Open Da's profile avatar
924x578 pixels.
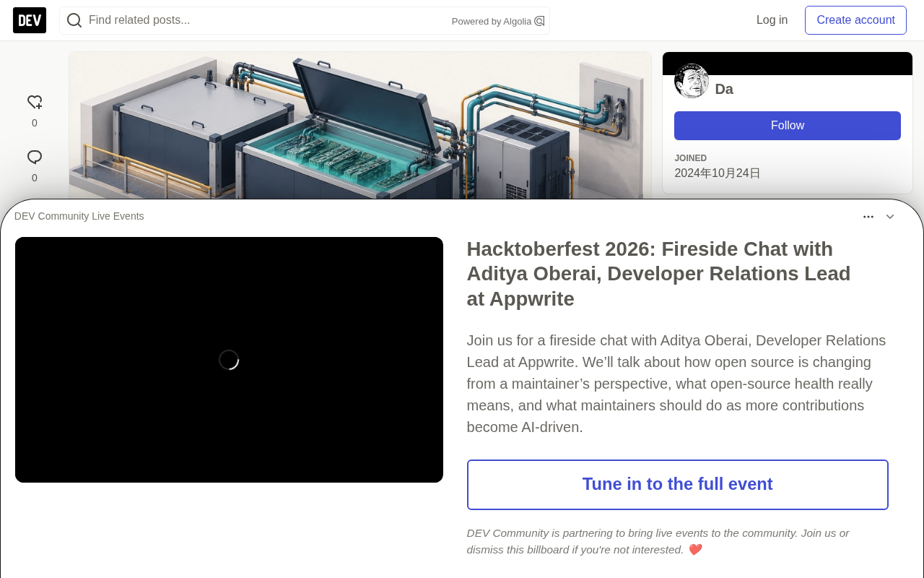coord(692,81)
